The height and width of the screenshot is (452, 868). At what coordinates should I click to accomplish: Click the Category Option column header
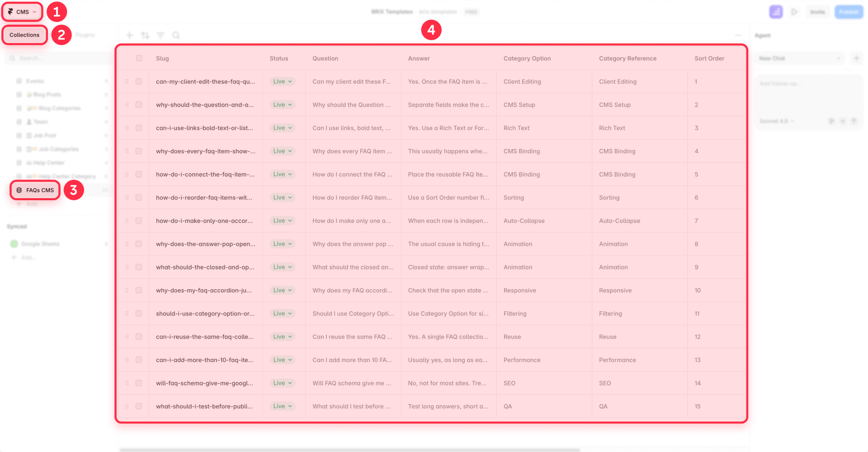pos(527,58)
